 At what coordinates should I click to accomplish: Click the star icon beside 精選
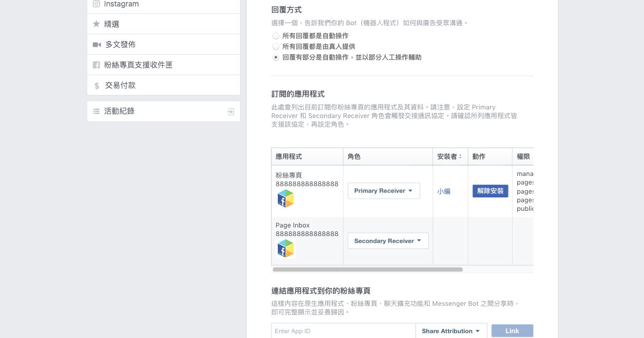tap(97, 24)
